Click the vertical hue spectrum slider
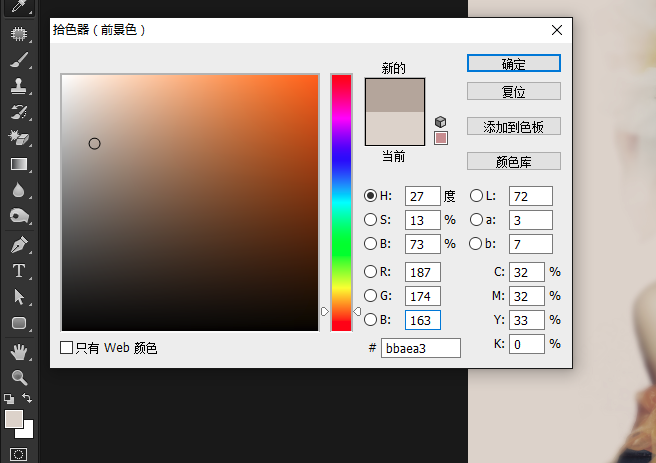 point(341,200)
